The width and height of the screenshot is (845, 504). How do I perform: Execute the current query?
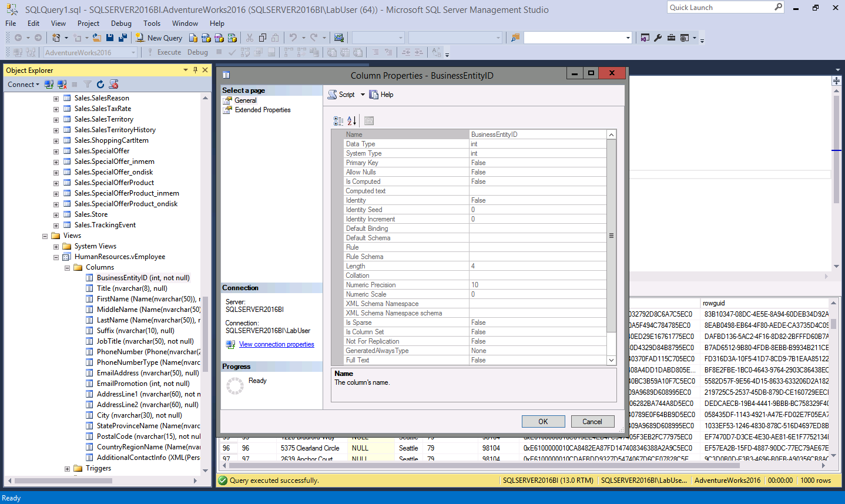169,52
